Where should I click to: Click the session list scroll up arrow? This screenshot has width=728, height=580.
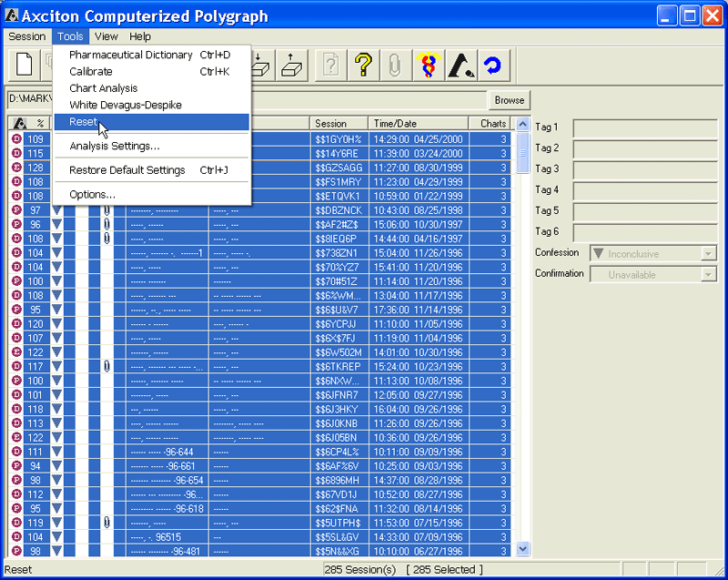(x=522, y=125)
